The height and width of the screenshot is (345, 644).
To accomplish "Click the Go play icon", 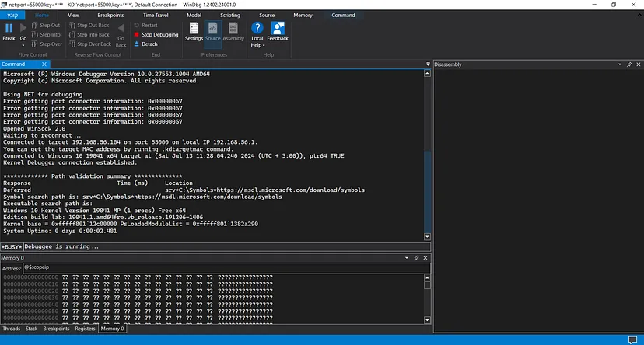I will [x=23, y=28].
